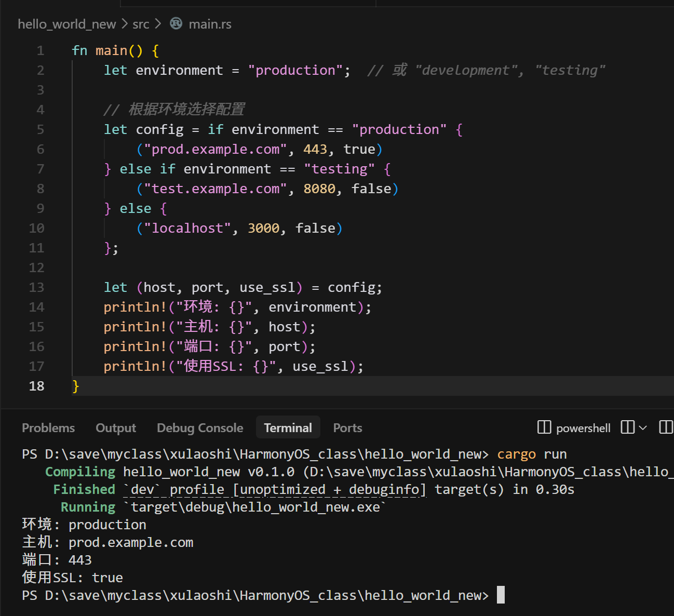
Task: Click the powershell terminal label
Action: [x=583, y=428]
